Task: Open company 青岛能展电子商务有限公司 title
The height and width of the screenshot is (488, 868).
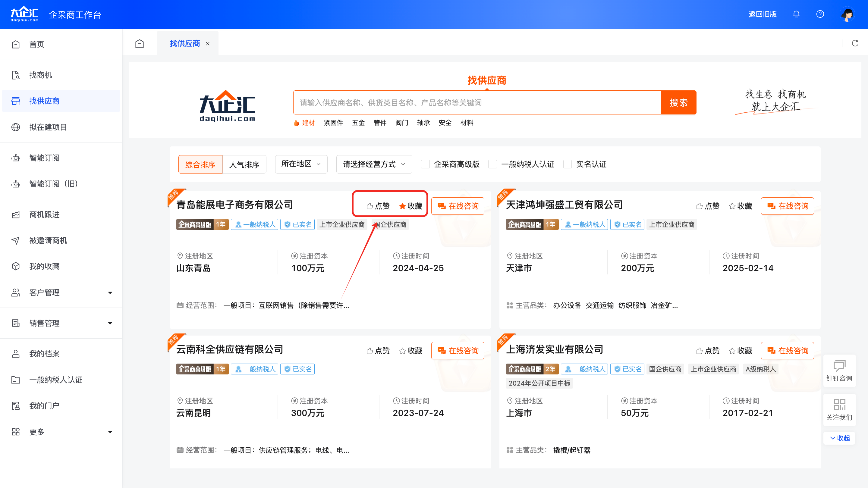Action: (x=234, y=205)
